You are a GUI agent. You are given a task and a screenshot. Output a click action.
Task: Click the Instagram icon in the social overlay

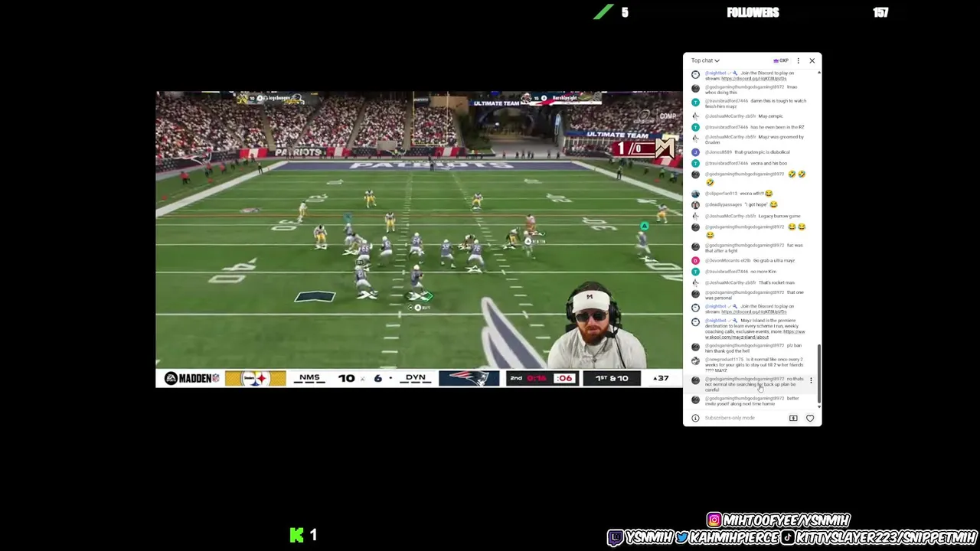coord(714,520)
